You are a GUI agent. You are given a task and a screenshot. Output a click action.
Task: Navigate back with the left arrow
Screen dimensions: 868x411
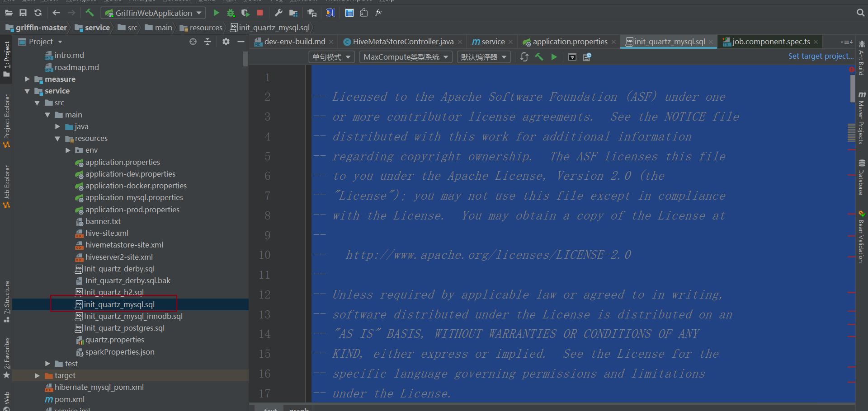(x=56, y=13)
